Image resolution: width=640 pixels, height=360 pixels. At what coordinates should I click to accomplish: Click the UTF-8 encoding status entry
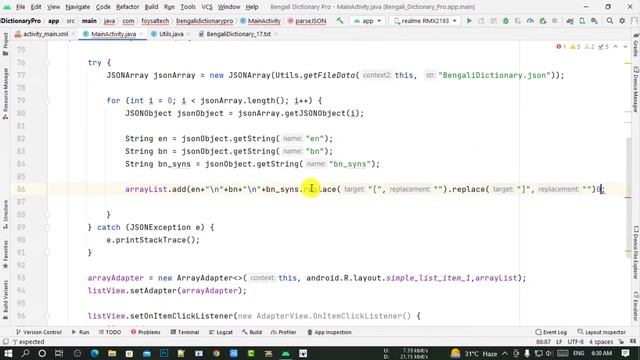pos(576,342)
